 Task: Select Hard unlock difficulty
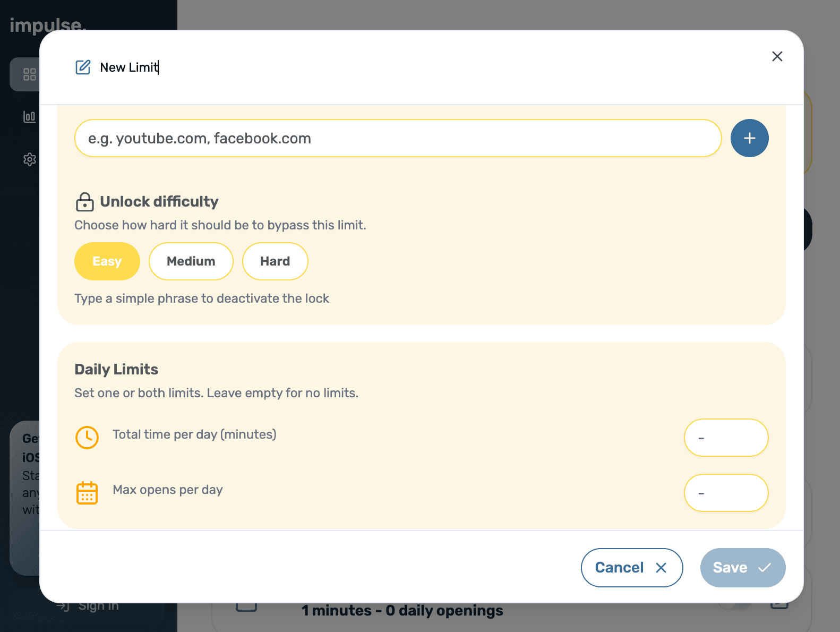click(x=275, y=261)
